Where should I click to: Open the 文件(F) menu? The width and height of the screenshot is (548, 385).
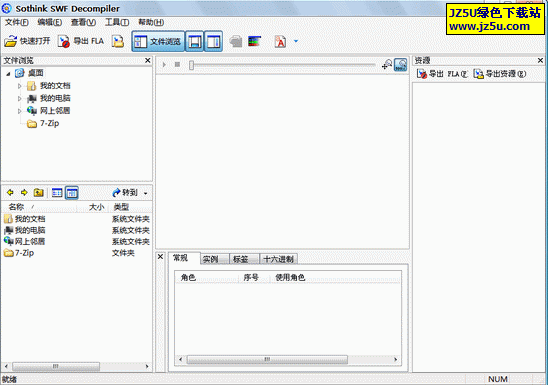click(16, 22)
